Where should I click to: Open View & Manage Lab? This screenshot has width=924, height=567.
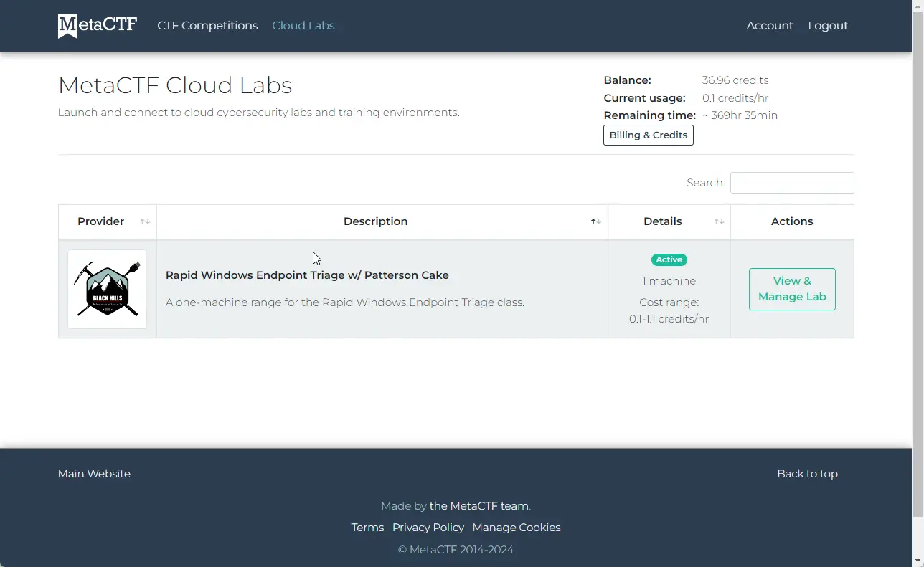[792, 289]
